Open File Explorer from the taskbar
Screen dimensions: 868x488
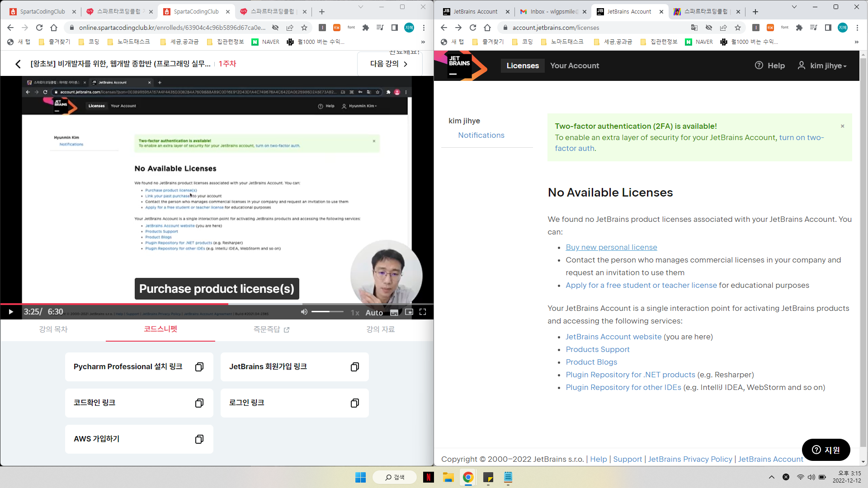click(448, 477)
